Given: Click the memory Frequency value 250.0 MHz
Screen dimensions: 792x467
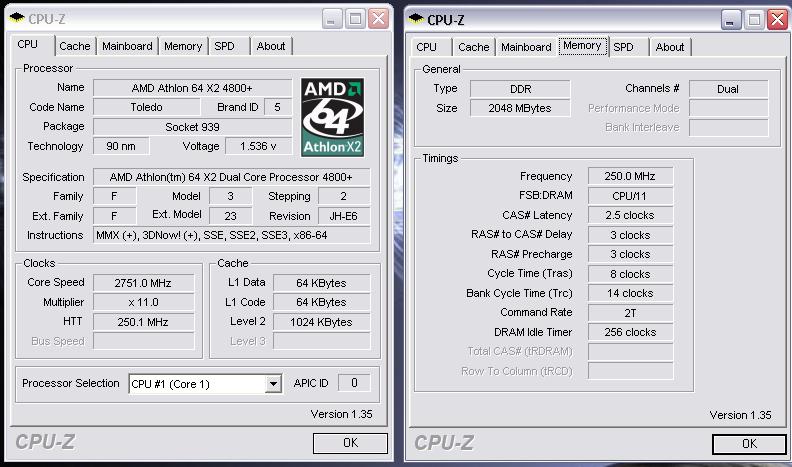Looking at the screenshot, I should click(x=630, y=176).
